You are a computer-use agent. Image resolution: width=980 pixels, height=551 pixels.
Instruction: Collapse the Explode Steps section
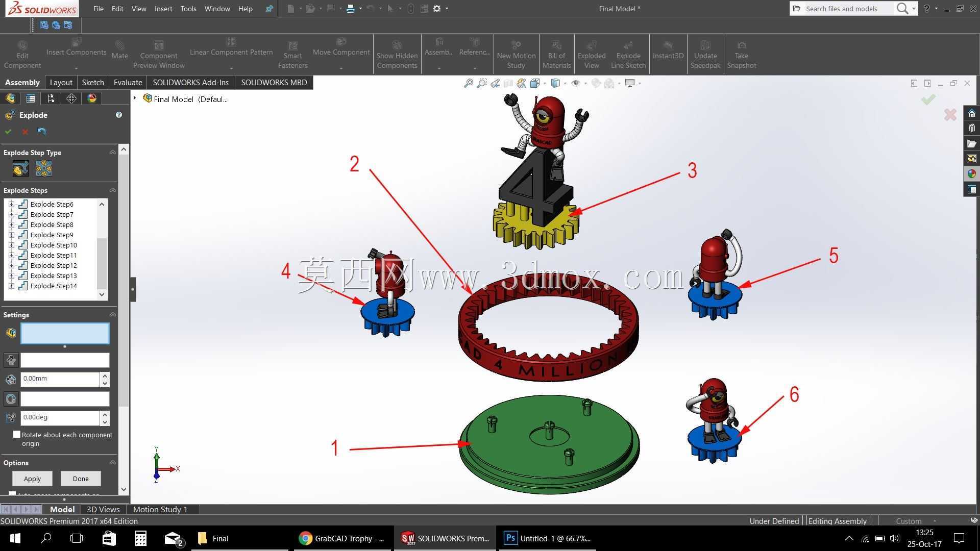click(x=112, y=190)
